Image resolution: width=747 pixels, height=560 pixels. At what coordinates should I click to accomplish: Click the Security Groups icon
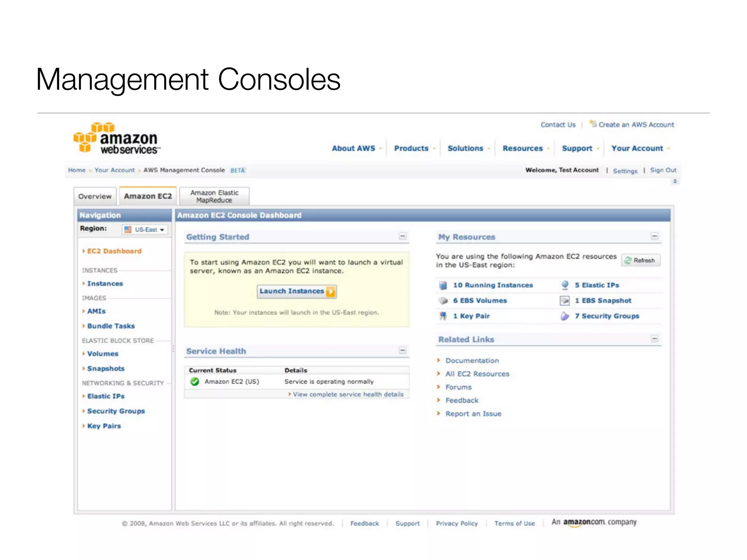tap(565, 316)
